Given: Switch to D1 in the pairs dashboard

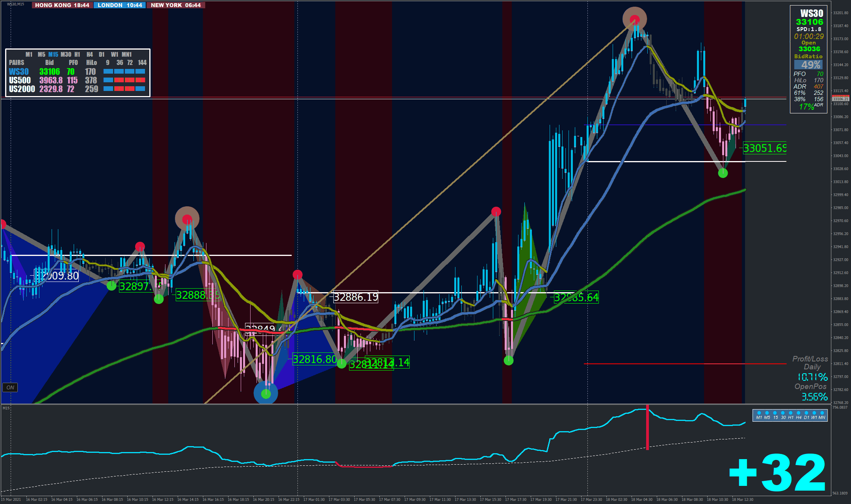Looking at the screenshot, I should 102,54.
